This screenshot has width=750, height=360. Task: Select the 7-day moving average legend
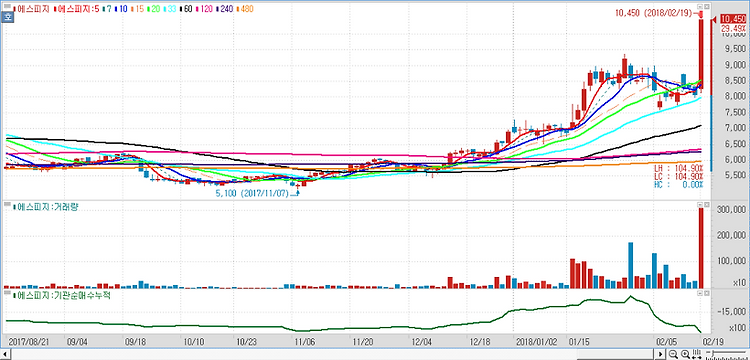(107, 9)
